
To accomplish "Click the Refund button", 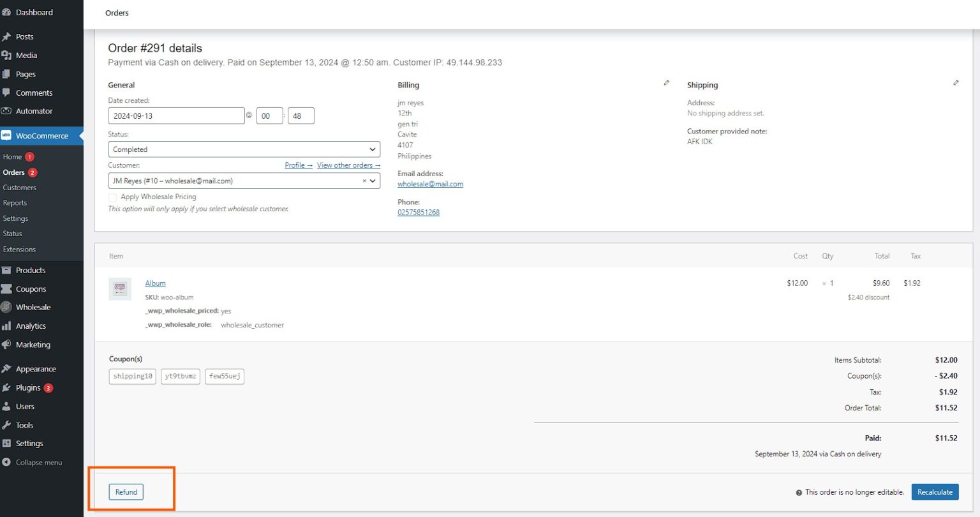I will [x=126, y=491].
